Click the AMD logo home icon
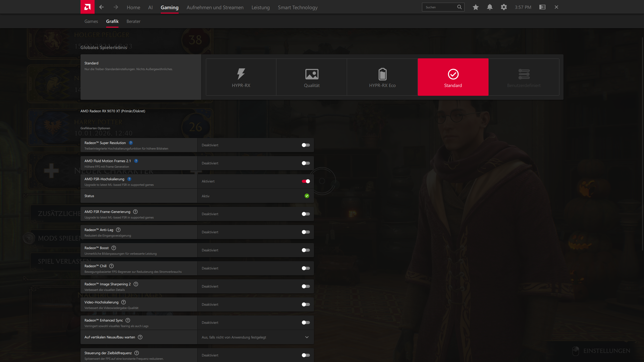 [x=87, y=7]
